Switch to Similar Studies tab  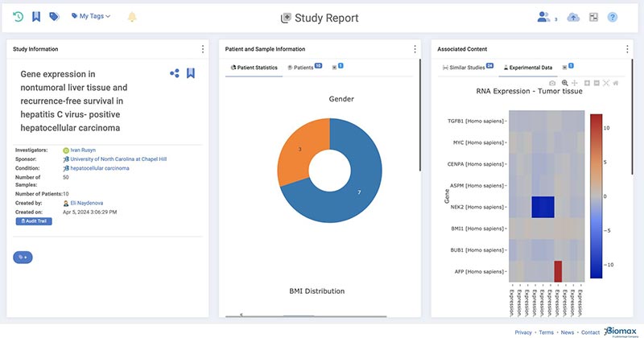[468, 68]
